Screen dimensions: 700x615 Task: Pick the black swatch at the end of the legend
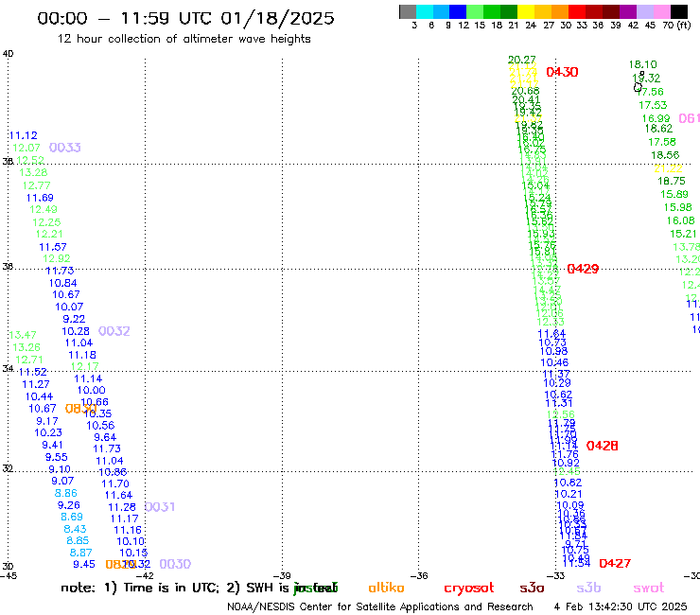678,11
